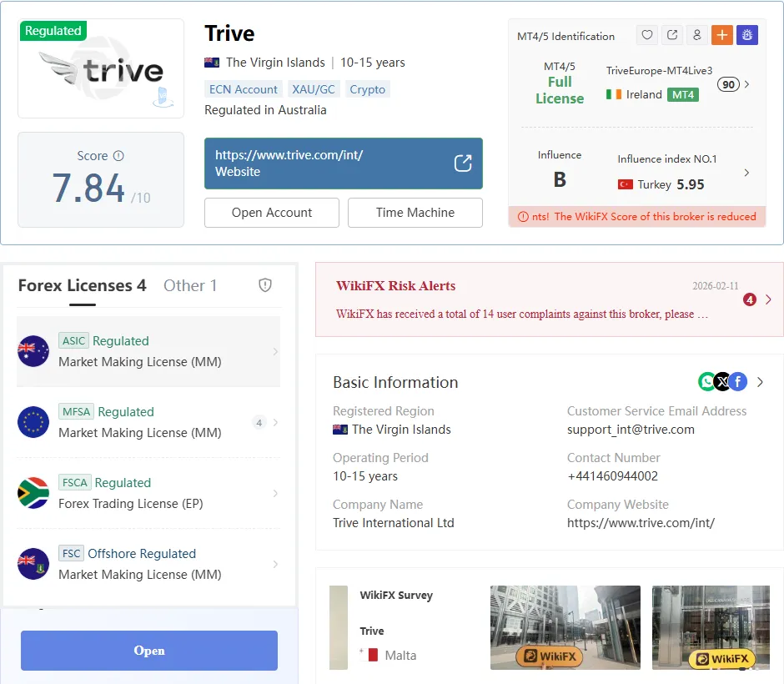Click the purple bug report icon
Image resolution: width=784 pixels, height=684 pixels.
(x=747, y=35)
